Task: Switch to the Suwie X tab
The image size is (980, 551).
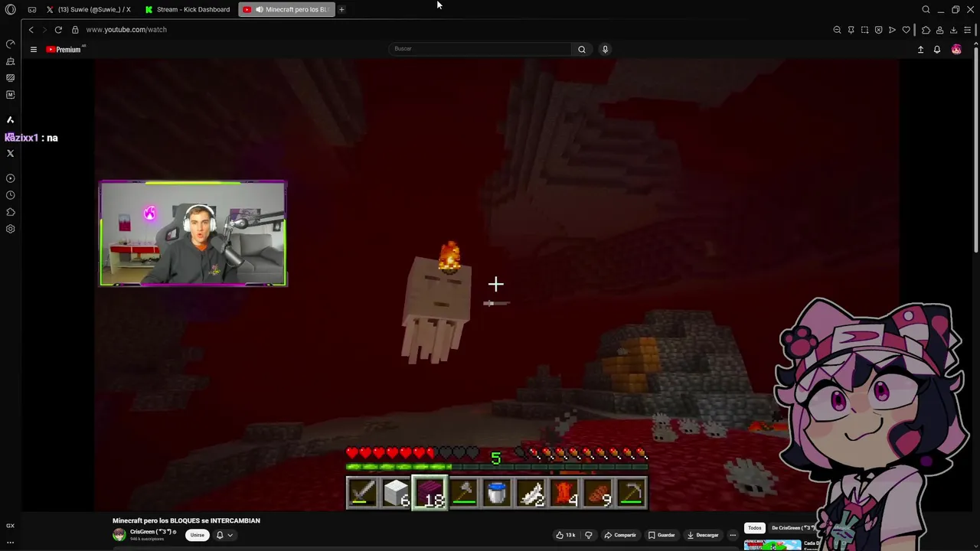Action: [88, 9]
